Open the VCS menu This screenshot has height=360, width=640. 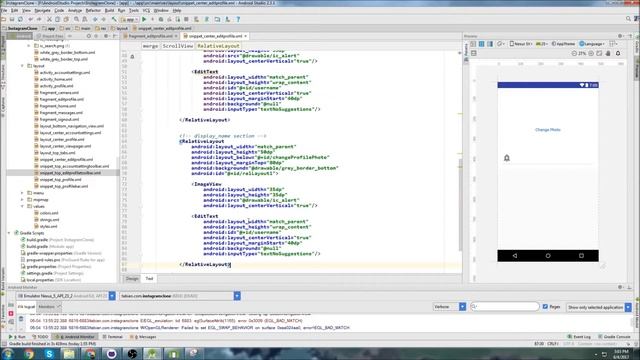[146, 10]
